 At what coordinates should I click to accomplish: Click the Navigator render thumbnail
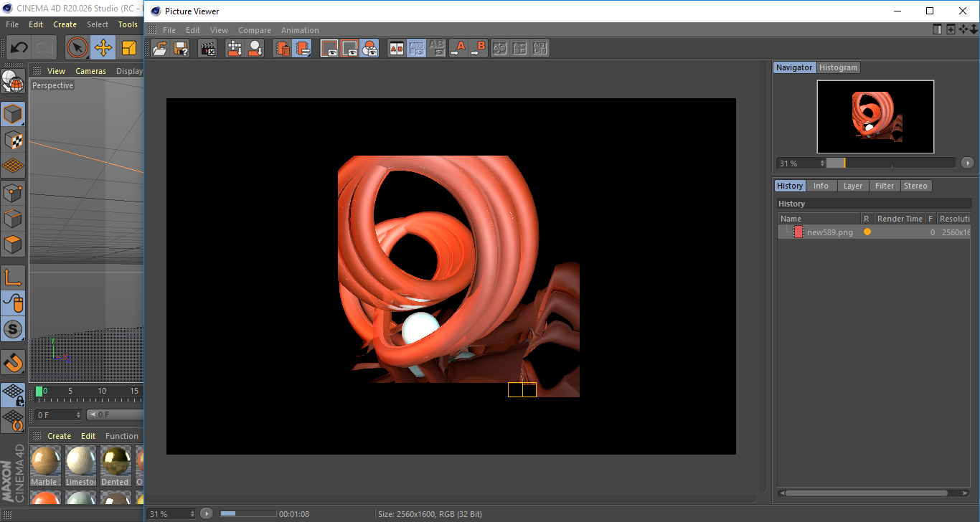(875, 116)
